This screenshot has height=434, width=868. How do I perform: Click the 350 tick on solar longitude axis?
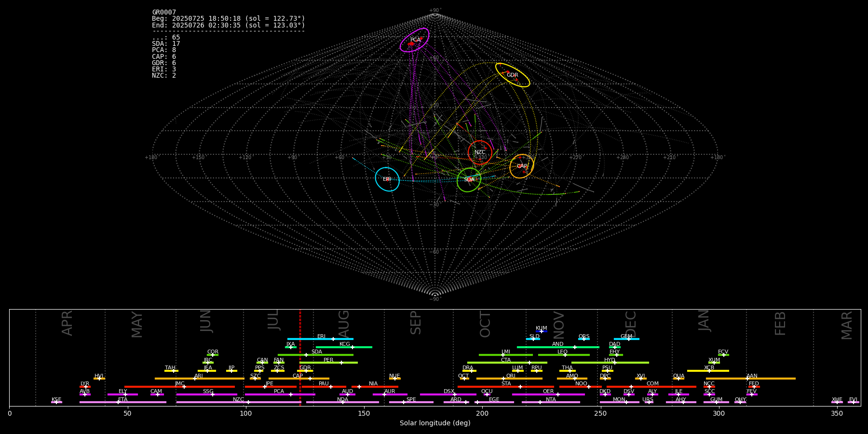pyautogui.click(x=837, y=413)
